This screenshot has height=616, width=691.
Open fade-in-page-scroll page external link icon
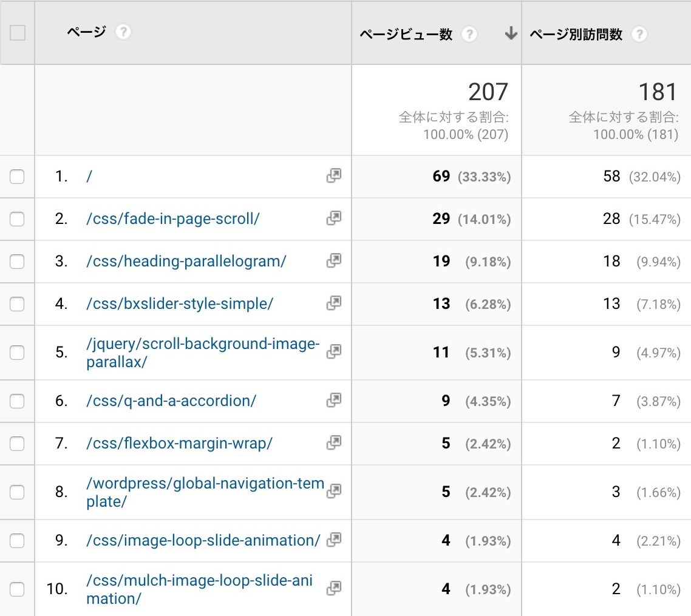333,218
